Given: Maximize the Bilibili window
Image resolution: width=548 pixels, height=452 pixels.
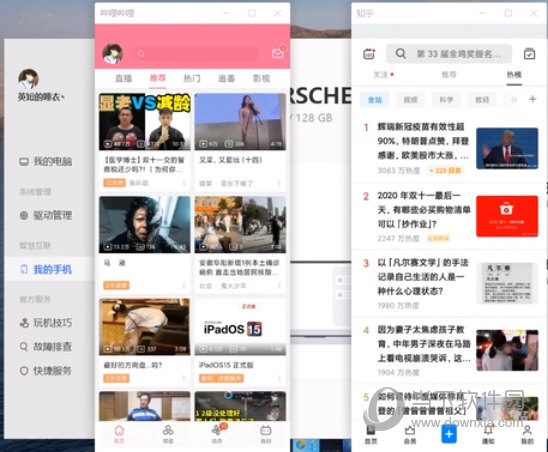Looking at the screenshot, I should (x=252, y=13).
